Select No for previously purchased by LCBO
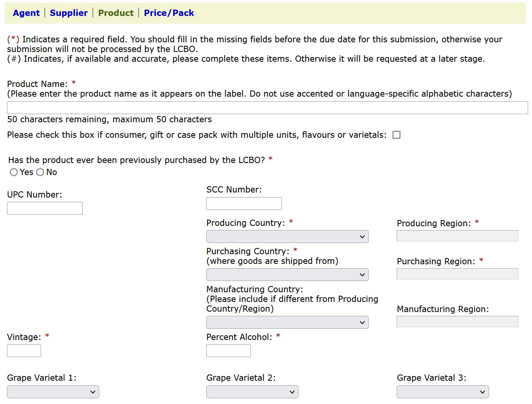Screen dimensions: 532x404 [40, 172]
